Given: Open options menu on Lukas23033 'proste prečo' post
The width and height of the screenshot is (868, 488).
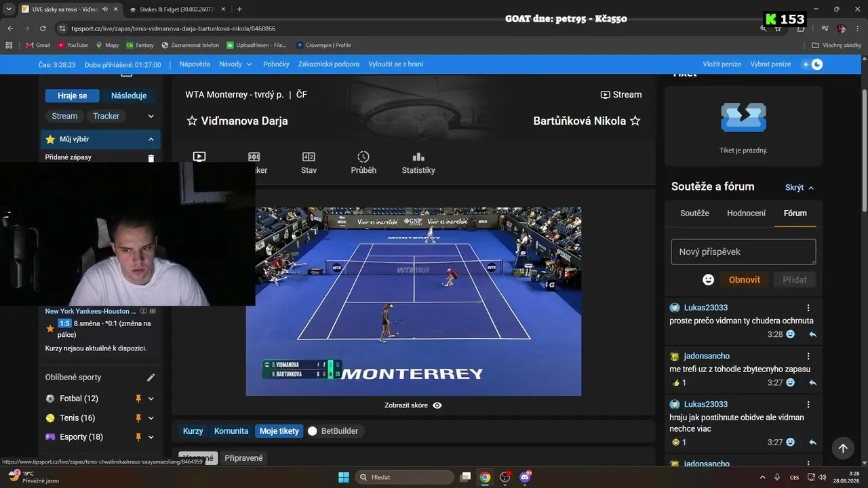Looking at the screenshot, I should [808, 308].
